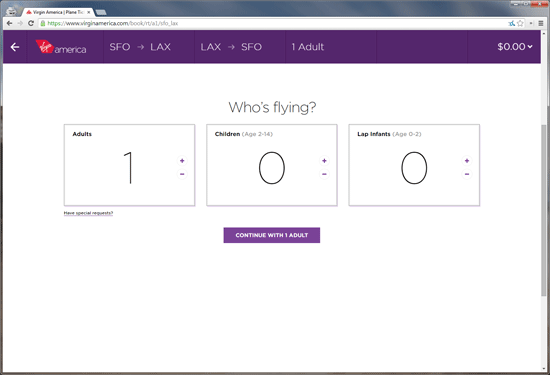Open the Chrome hamburger menu
This screenshot has height=375, width=550.
pyautogui.click(x=541, y=24)
